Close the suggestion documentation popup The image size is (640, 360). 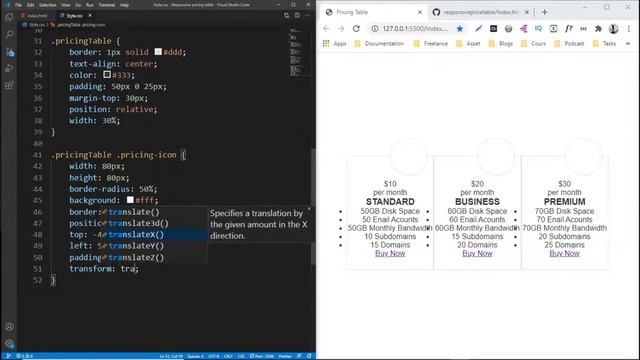click(x=309, y=209)
